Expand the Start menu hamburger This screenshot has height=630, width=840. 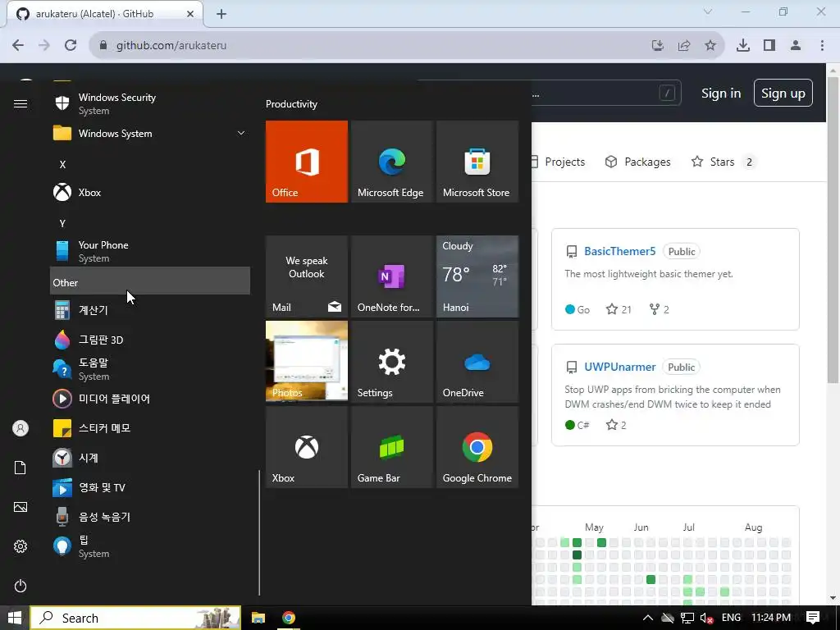21,103
